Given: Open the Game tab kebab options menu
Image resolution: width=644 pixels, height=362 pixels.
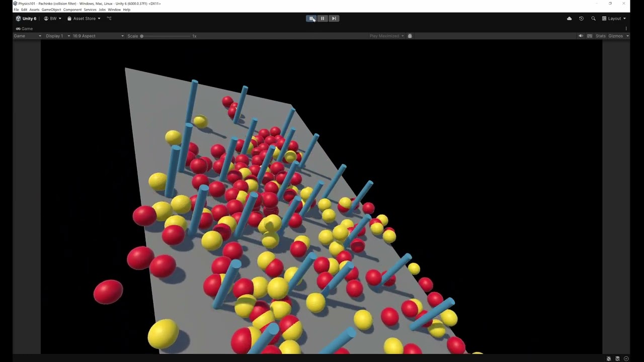Looking at the screenshot, I should [626, 29].
